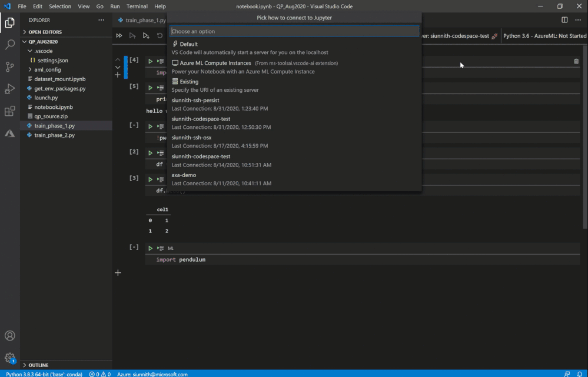The width and height of the screenshot is (588, 377).
Task: Move cell [4] up with arrow
Action: (118, 59)
